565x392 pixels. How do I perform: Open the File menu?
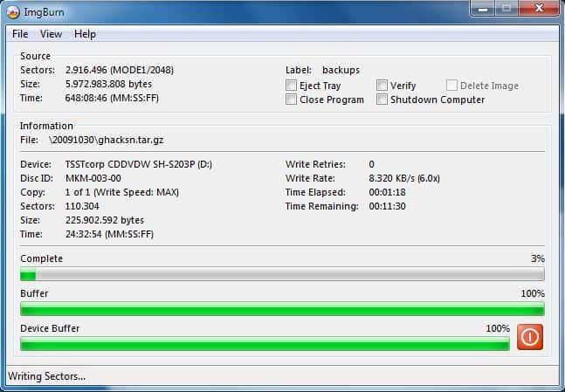pos(20,34)
